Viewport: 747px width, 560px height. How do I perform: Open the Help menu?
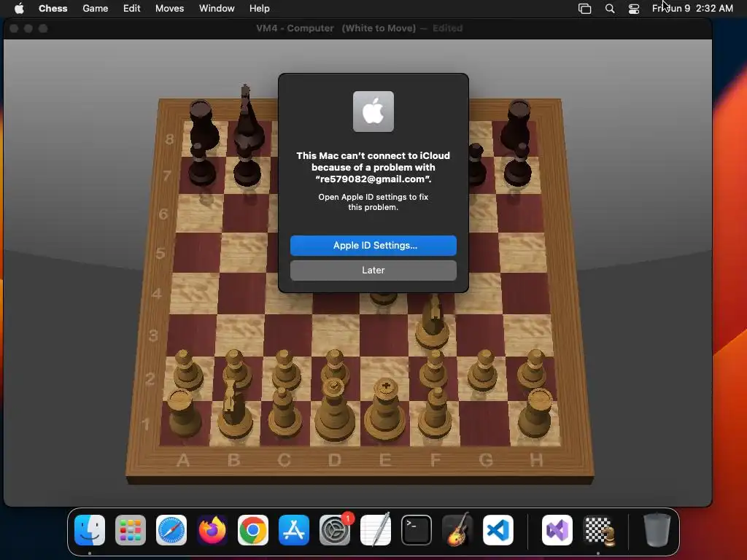[x=260, y=8]
